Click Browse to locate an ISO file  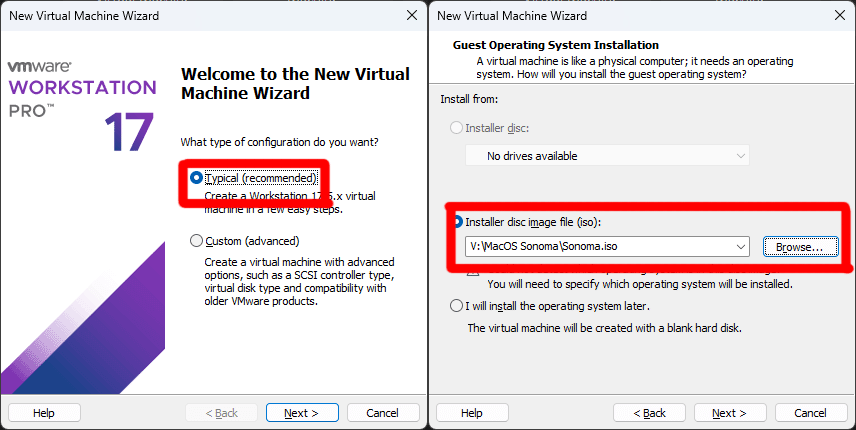point(800,247)
